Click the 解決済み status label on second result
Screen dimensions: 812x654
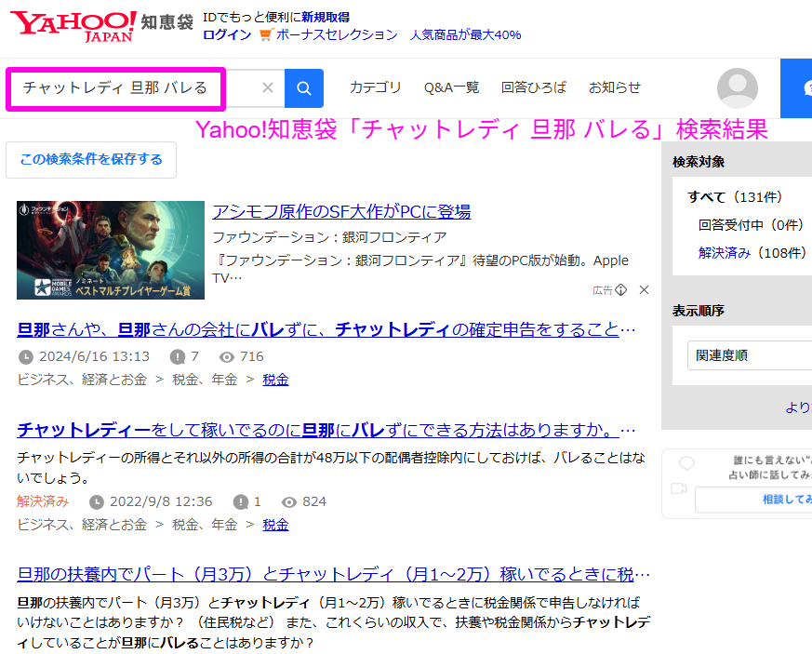click(x=43, y=501)
